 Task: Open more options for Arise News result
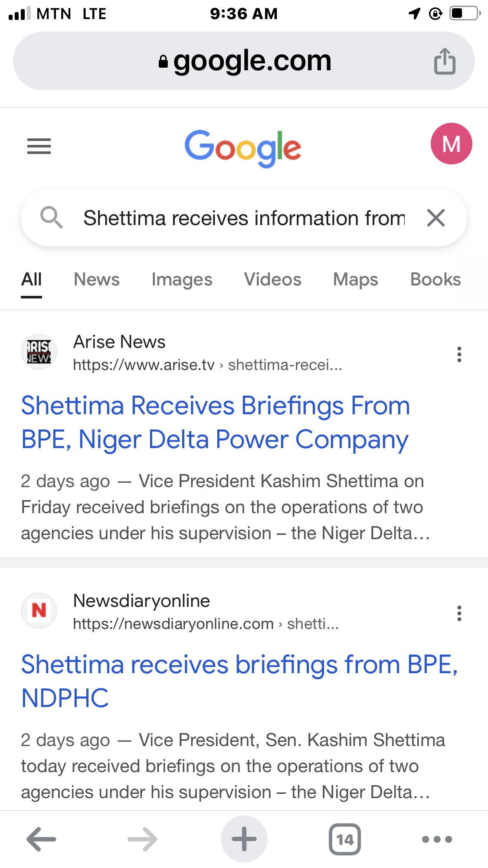pyautogui.click(x=459, y=354)
